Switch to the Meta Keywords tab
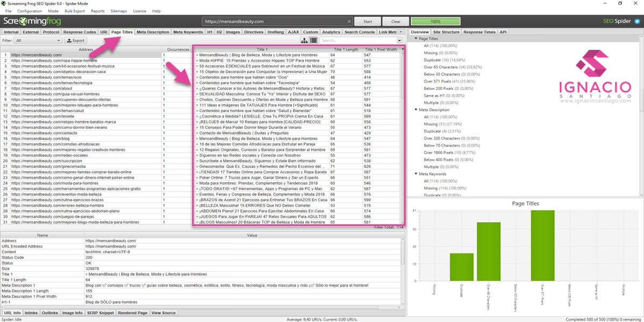This screenshot has width=644, height=322. (x=188, y=32)
